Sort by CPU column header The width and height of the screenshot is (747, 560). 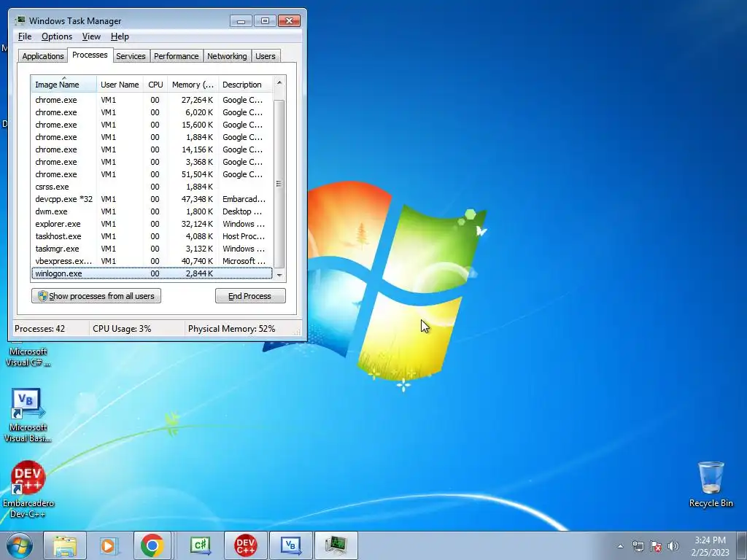coord(155,85)
